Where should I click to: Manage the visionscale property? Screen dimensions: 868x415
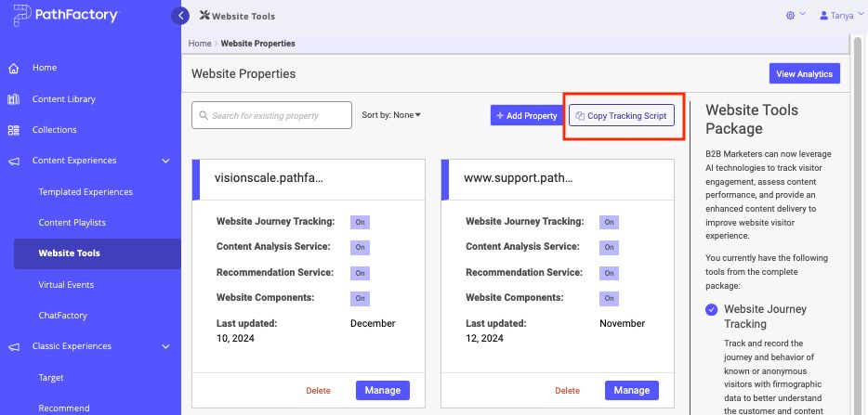[x=383, y=390]
